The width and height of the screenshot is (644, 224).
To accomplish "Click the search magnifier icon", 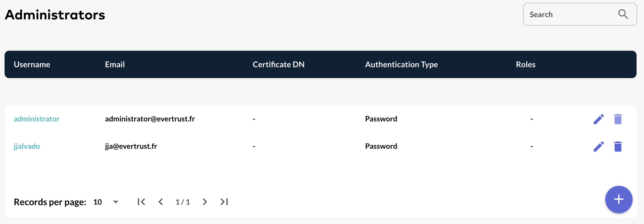I will tap(623, 14).
